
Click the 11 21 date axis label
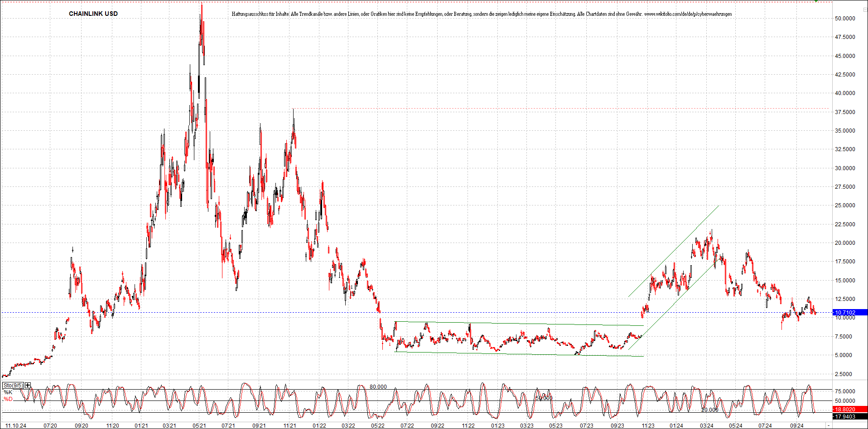click(x=290, y=426)
